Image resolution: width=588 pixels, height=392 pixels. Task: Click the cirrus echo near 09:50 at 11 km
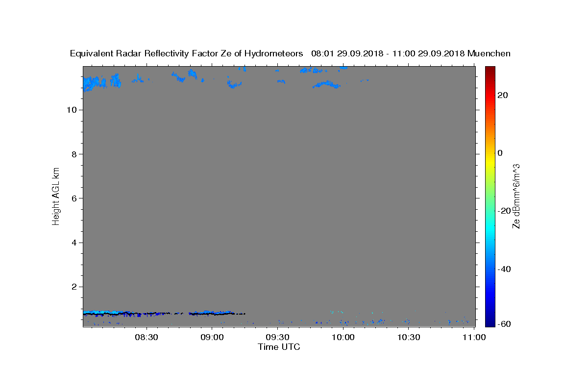point(326,84)
